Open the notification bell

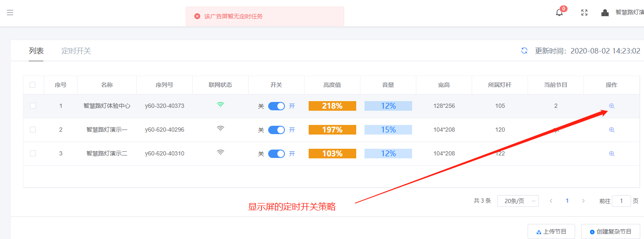(559, 13)
